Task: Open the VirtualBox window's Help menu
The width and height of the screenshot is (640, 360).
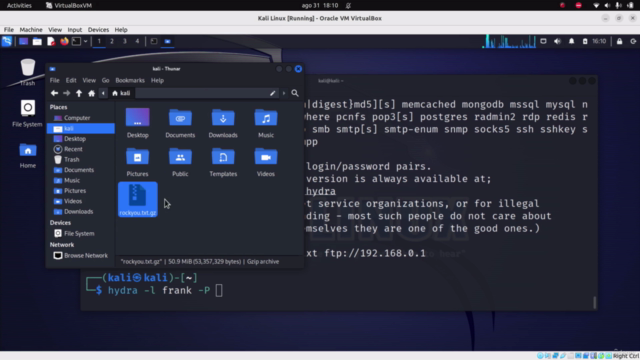Action: pyautogui.click(x=121, y=30)
